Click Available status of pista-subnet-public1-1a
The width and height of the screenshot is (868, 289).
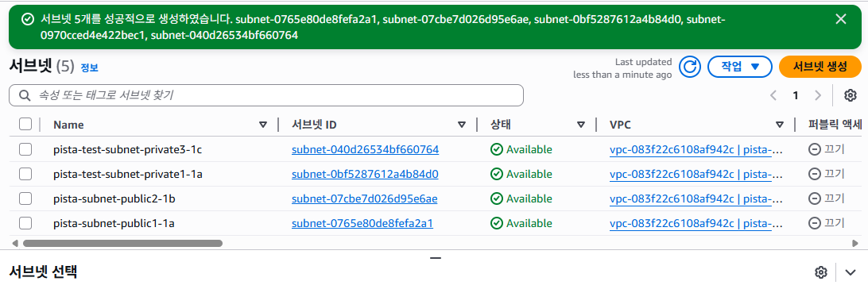pos(521,223)
